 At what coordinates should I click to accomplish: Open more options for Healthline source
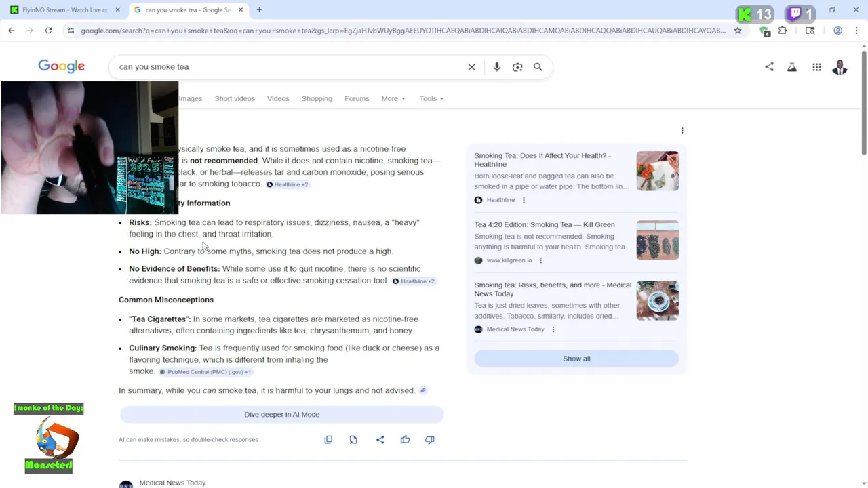[x=524, y=200]
